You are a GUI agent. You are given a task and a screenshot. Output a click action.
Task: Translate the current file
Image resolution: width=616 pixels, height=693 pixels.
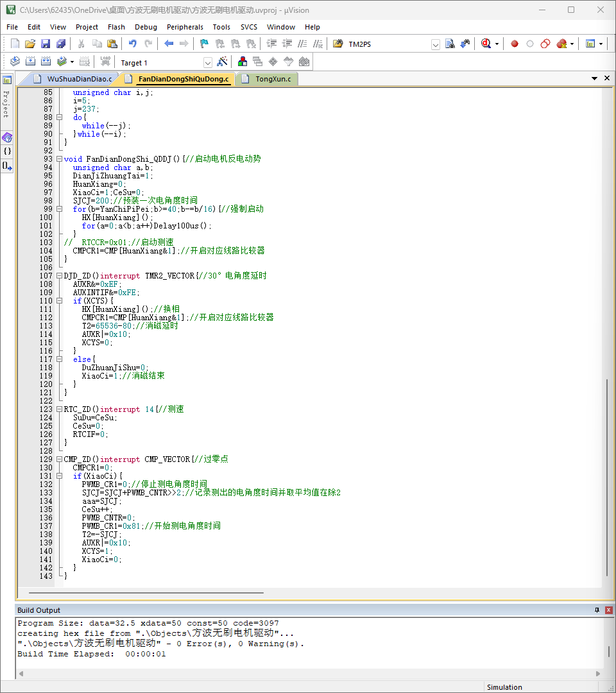[x=15, y=62]
